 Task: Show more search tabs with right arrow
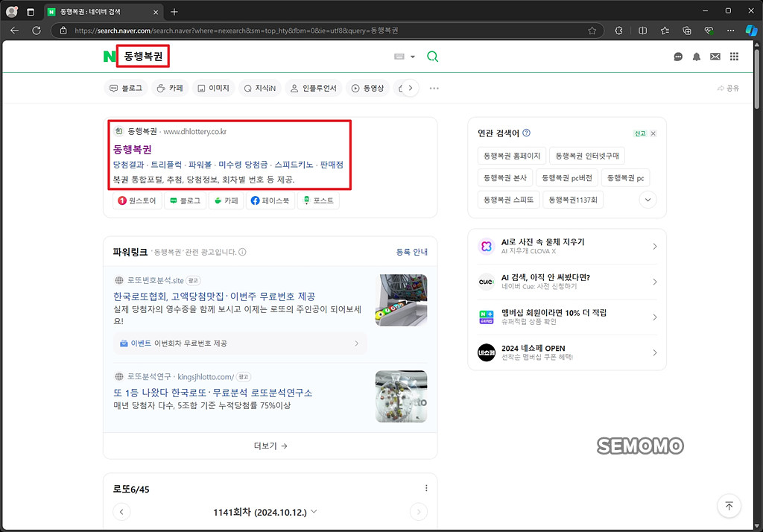click(x=411, y=88)
